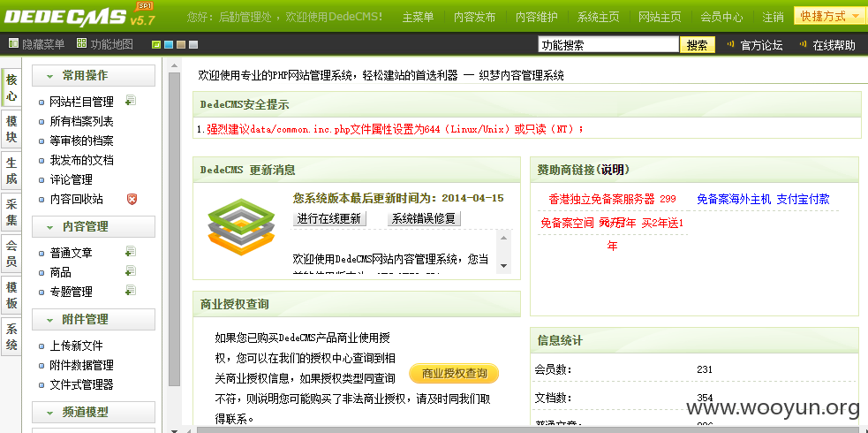868x433 pixels.
Task: Open 内容回收站
Action: coord(77,199)
